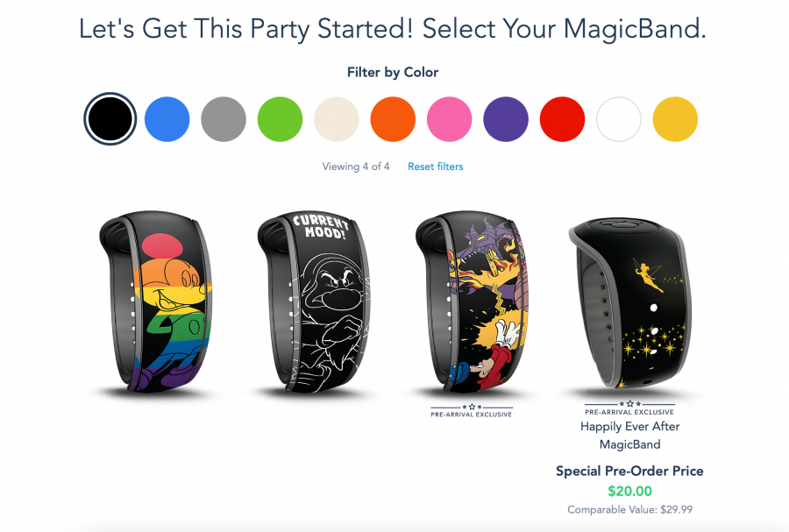This screenshot has width=789, height=532.
Task: Open Happily Ever After MagicBand title
Action: click(x=630, y=436)
